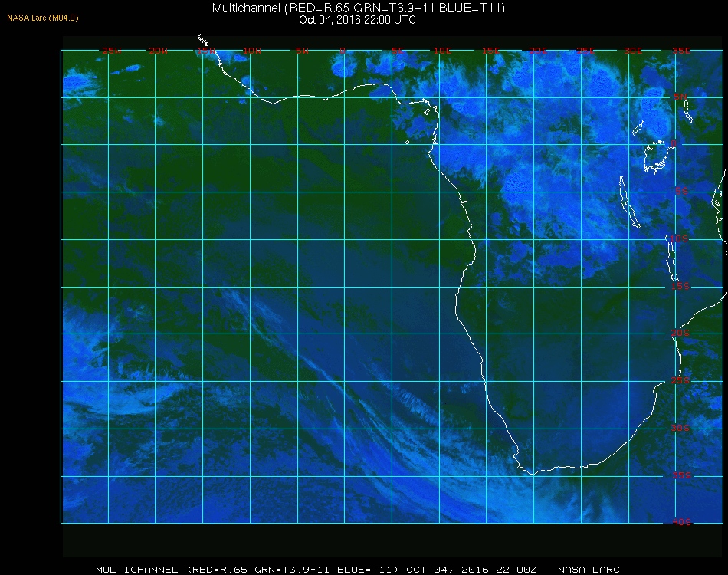Click the 5S latitude label

click(x=681, y=191)
